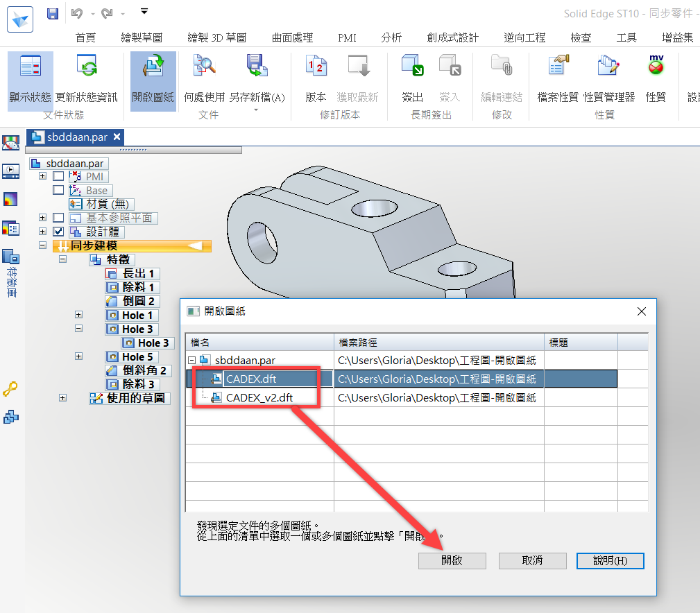This screenshot has width=700, height=613.
Task: Click the 開啟 button
Action: coord(452,560)
